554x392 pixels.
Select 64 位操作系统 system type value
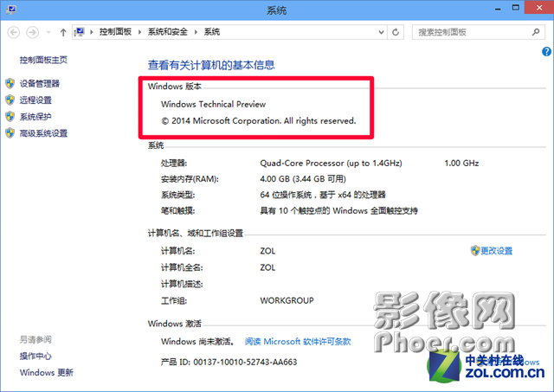323,195
